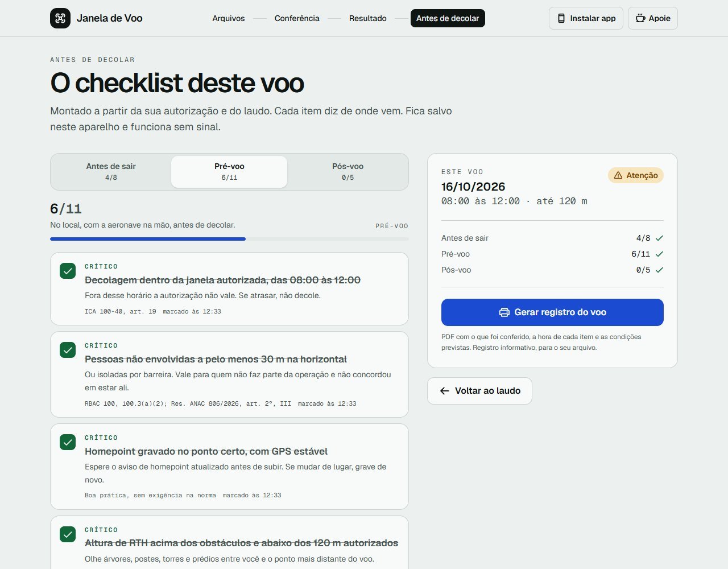728x569 pixels.
Task: Switch to the Pós-voo tab
Action: [348, 172]
